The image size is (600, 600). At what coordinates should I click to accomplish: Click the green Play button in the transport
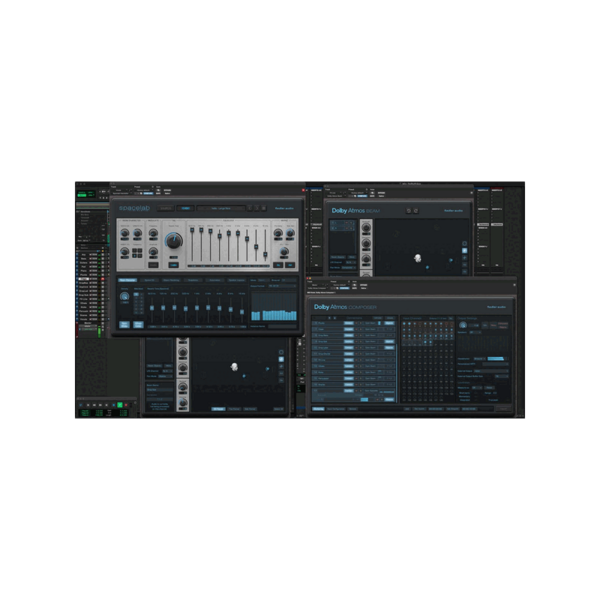click(x=120, y=405)
